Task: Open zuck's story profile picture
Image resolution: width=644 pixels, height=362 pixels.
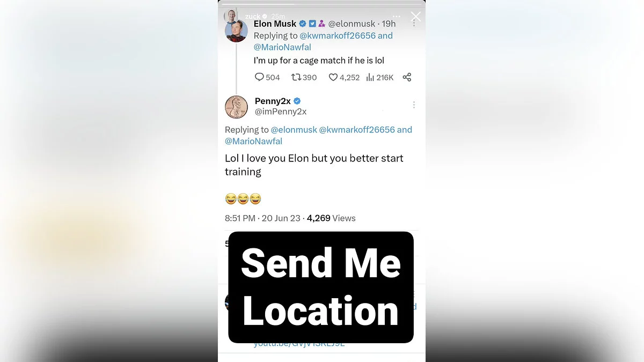Action: point(231,16)
